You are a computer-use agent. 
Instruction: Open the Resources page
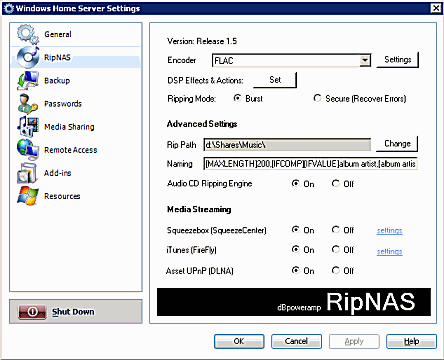76,196
